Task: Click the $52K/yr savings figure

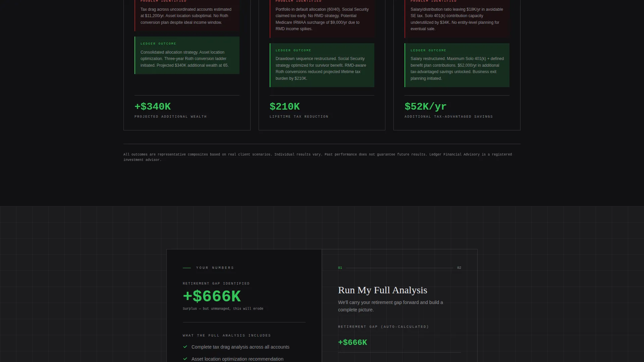Action: 425,107
